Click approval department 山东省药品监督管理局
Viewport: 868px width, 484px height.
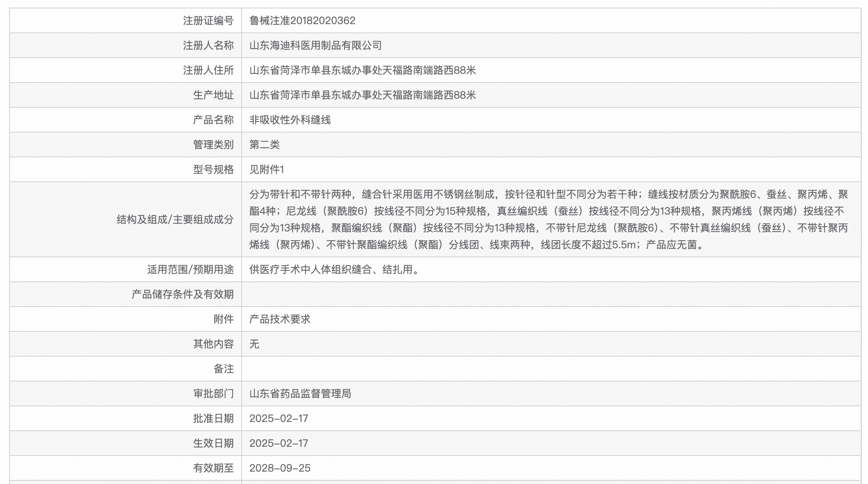(300, 393)
